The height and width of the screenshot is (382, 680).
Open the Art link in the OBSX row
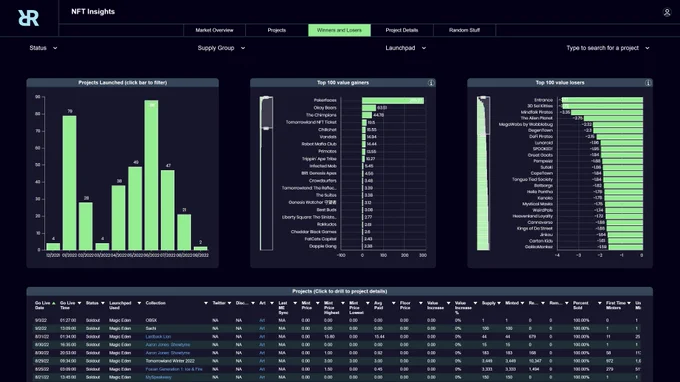tap(262, 320)
